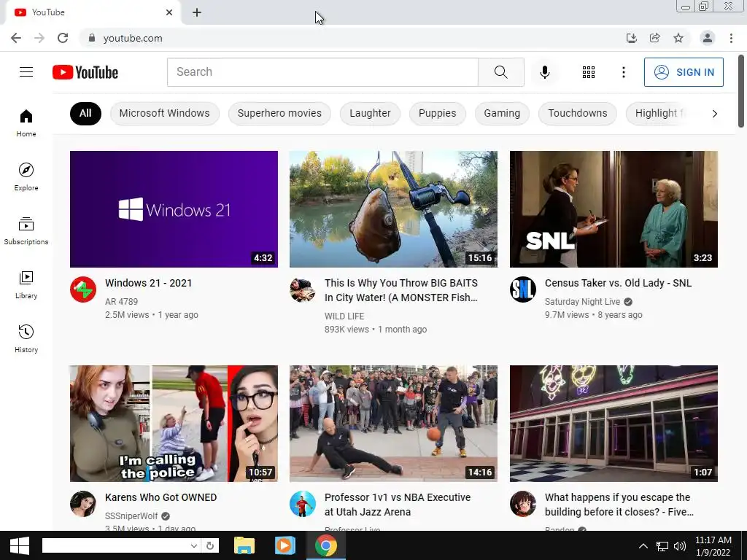The height and width of the screenshot is (560, 747).
Task: Open Chrome three-dot menu
Action: click(x=731, y=38)
